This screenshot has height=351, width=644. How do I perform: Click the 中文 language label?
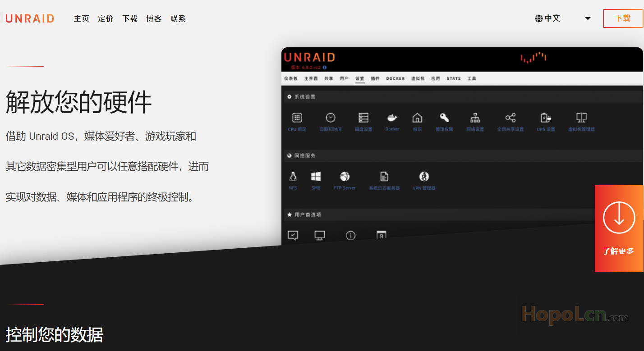[552, 18]
